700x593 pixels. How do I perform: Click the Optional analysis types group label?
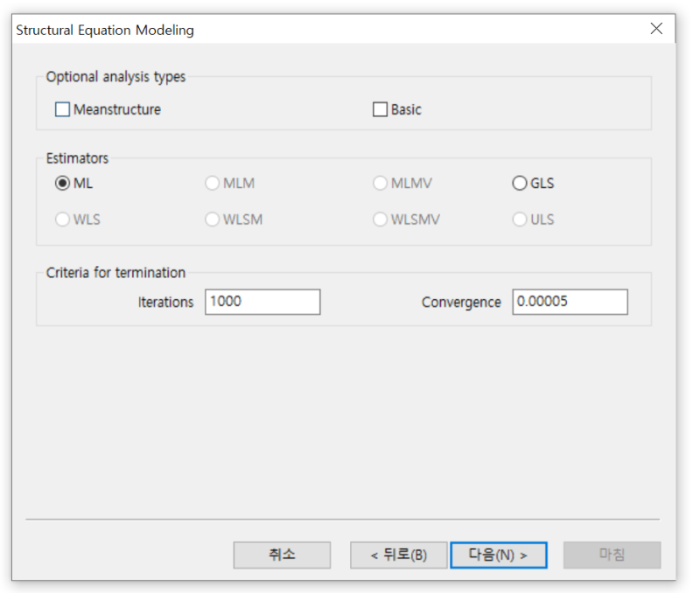click(115, 77)
